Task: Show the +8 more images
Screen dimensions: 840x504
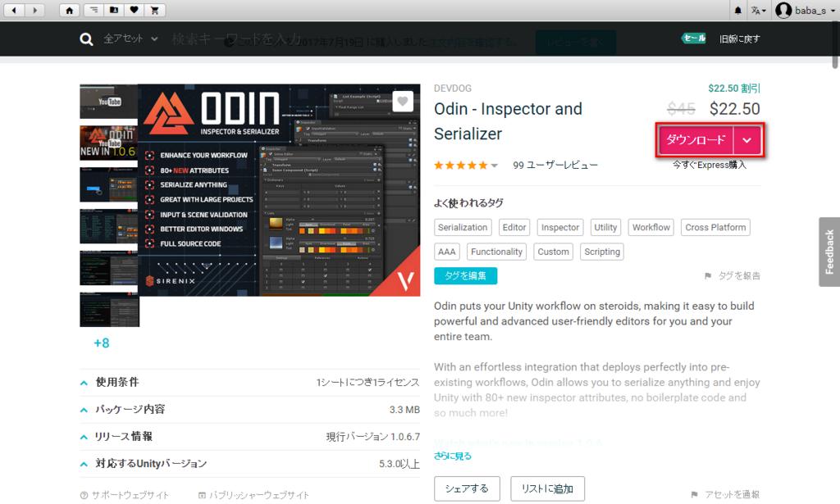Action: 101,343
